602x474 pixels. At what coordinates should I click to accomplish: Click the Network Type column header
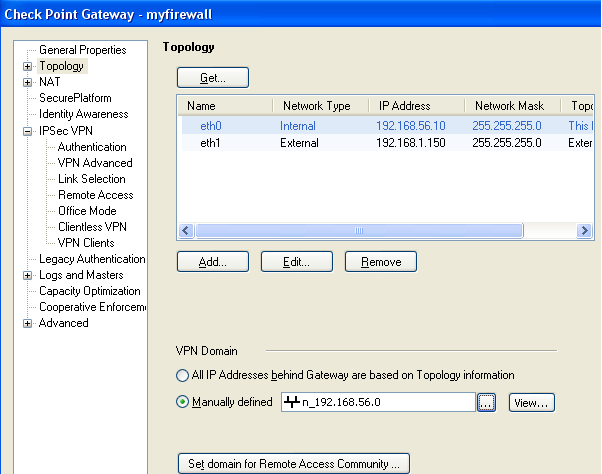pyautogui.click(x=316, y=106)
